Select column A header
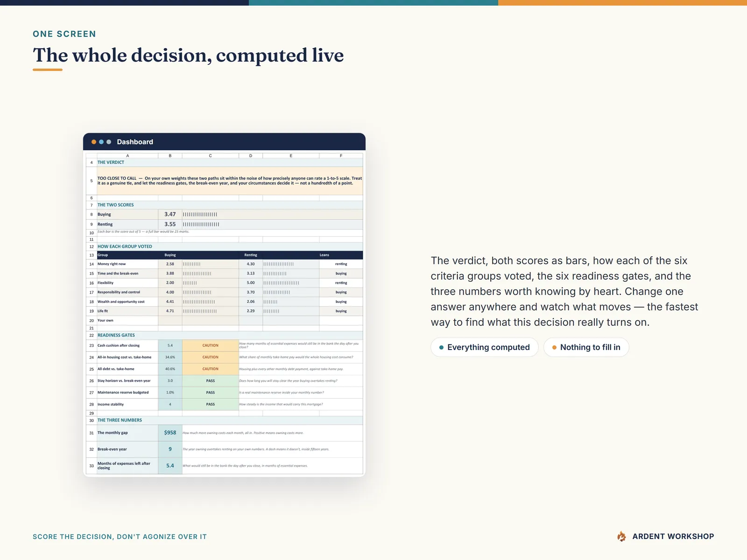Image resolution: width=747 pixels, height=560 pixels. point(127,156)
